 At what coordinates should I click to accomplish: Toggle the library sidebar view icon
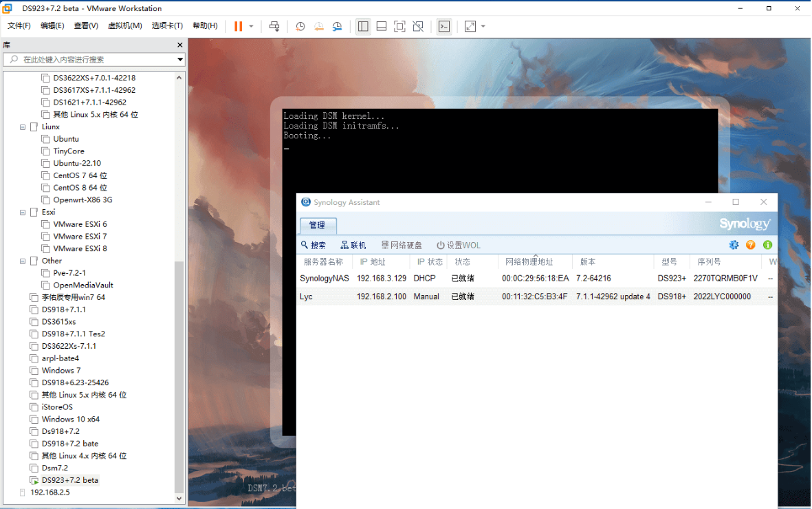(363, 26)
